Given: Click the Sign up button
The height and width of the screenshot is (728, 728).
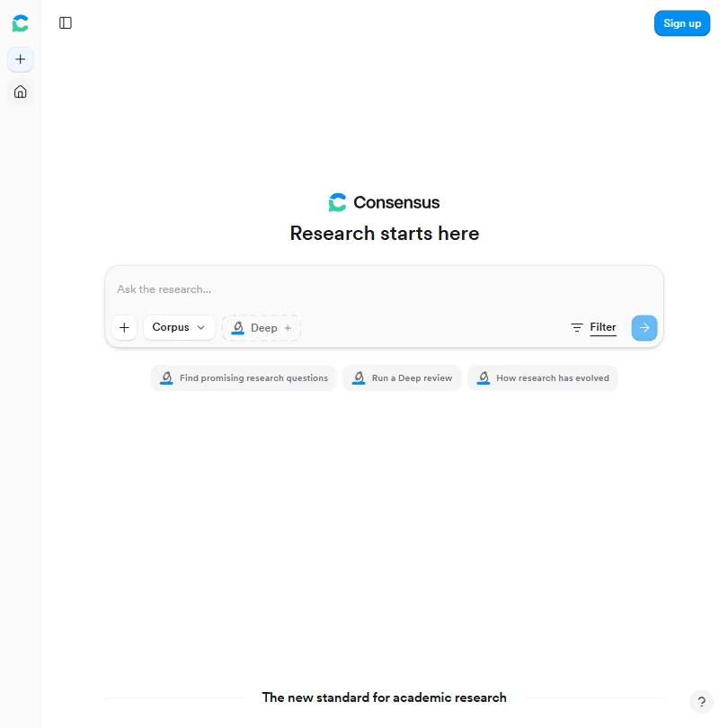Looking at the screenshot, I should pyautogui.click(x=681, y=23).
